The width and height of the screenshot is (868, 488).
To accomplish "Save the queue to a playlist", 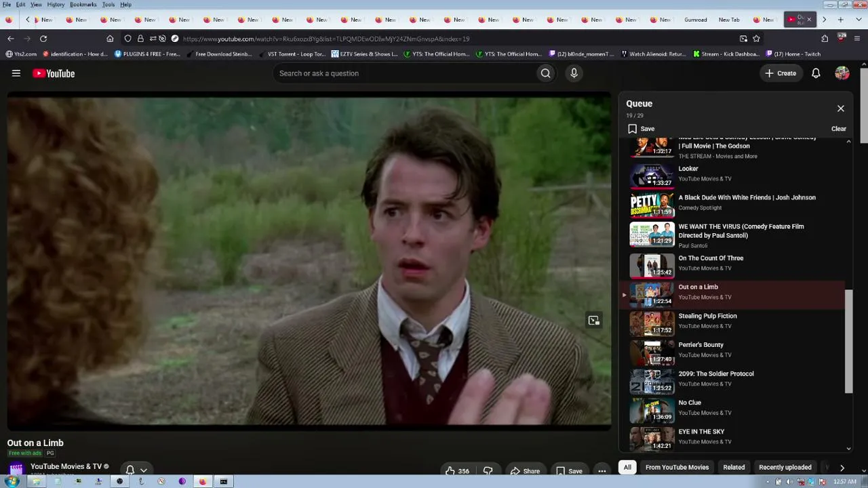I will point(641,129).
